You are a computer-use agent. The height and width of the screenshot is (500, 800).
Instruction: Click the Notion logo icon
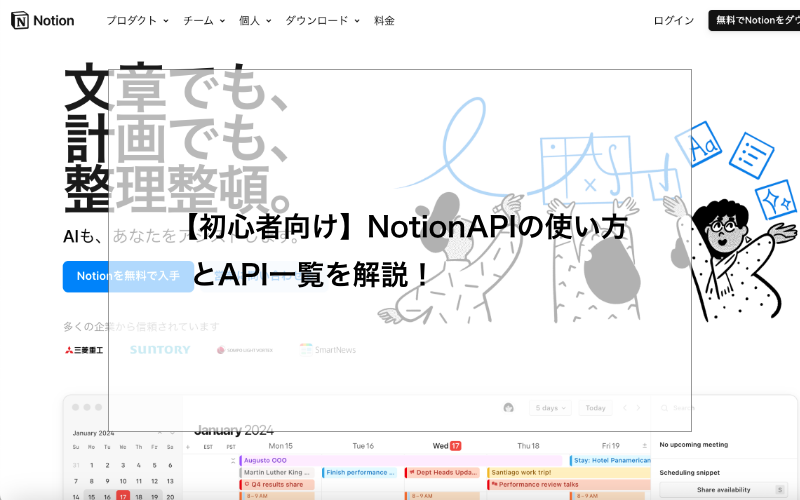pos(19,20)
